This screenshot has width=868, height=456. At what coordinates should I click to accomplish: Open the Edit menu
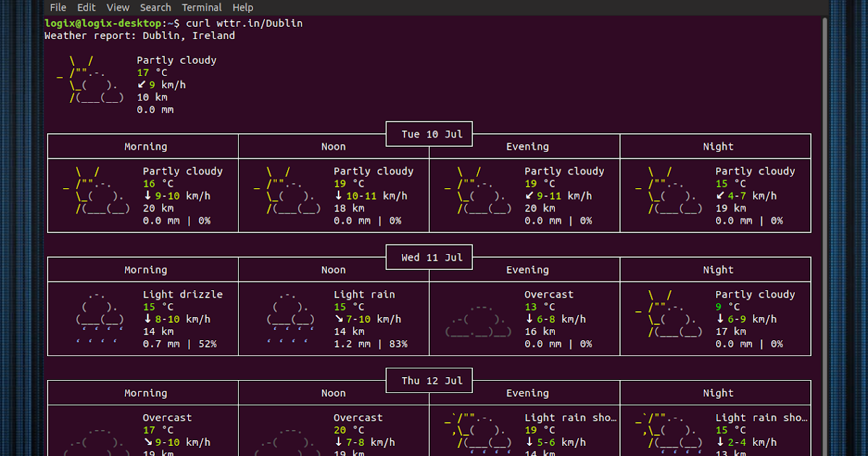(x=86, y=7)
